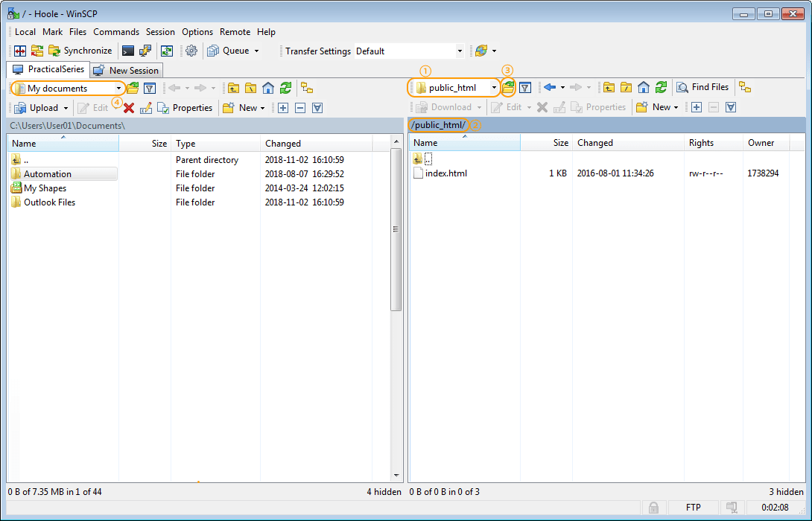Sort remote files by Rights column

point(713,143)
